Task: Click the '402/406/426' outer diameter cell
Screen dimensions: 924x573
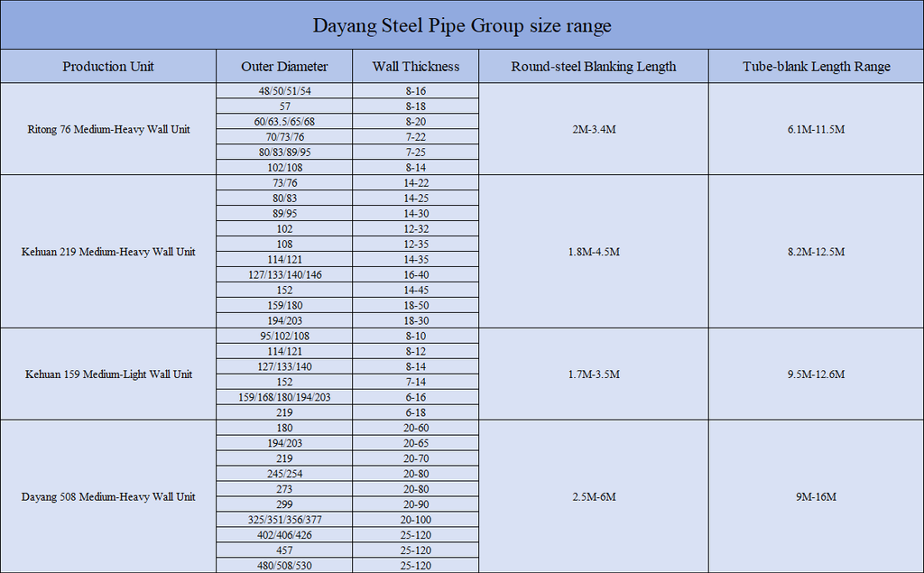Action: pyautogui.click(x=284, y=535)
